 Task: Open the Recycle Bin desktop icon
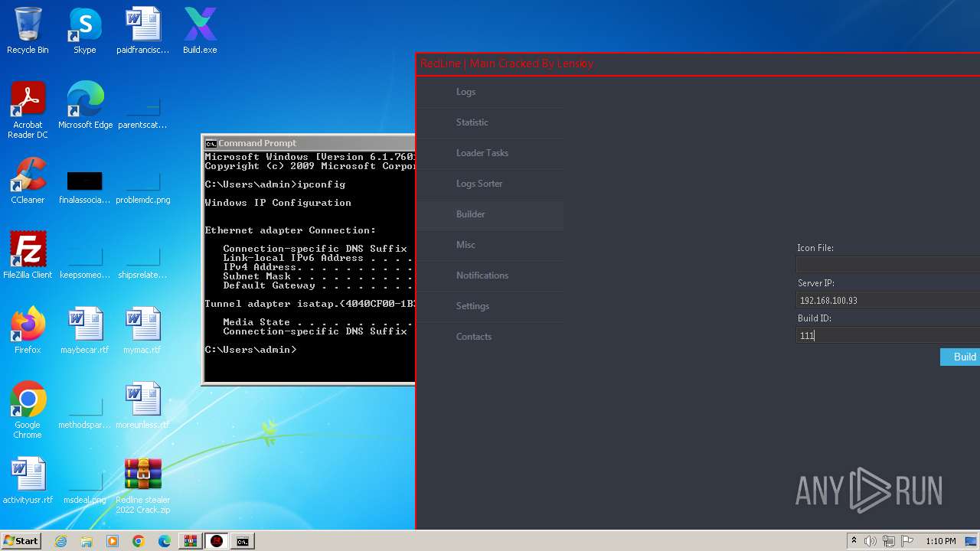[28, 31]
